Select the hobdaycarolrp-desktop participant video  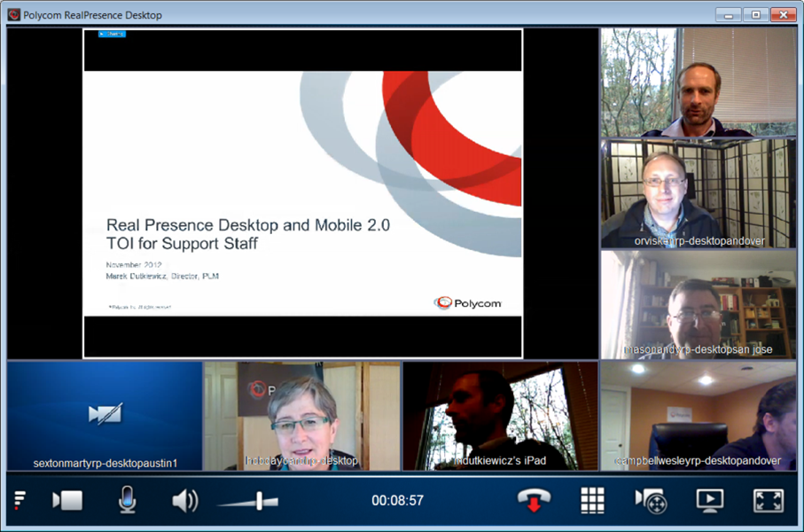(x=302, y=416)
